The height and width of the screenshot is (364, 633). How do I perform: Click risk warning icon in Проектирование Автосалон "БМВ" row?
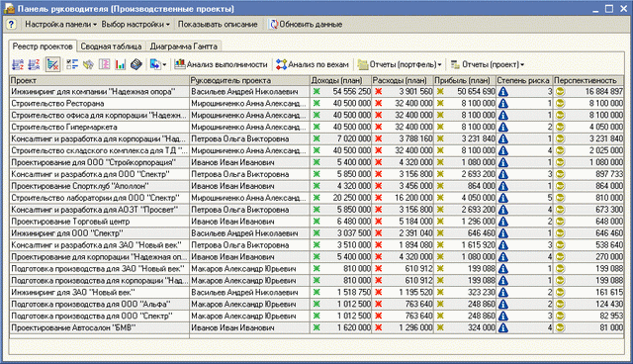point(503,327)
